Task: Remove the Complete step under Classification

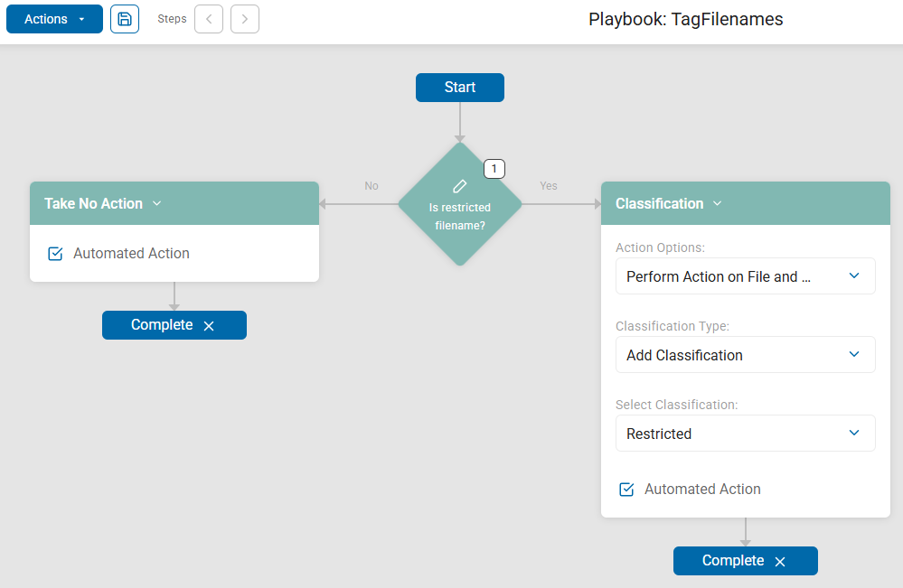Action: click(x=780, y=562)
